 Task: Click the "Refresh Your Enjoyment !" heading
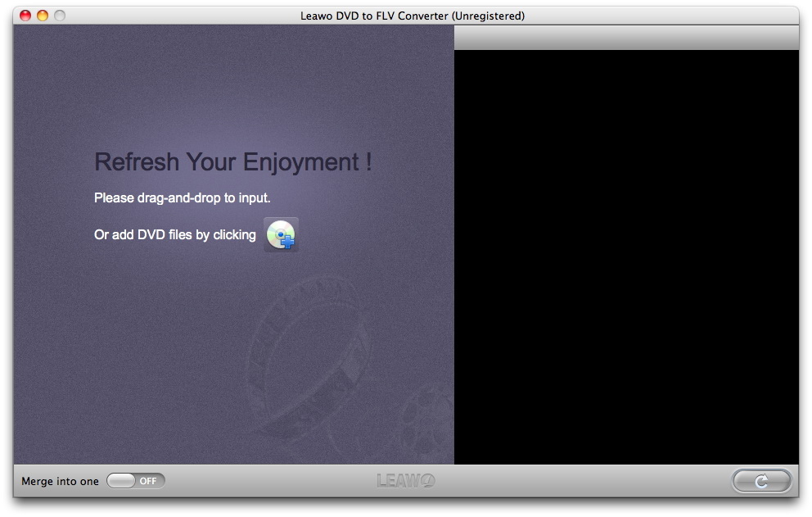tap(233, 162)
